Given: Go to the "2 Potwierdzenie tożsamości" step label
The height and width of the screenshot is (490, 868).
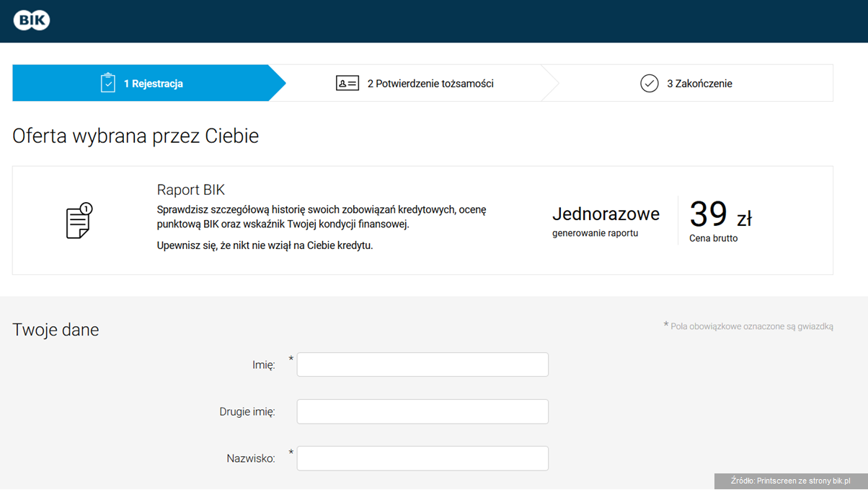Looking at the screenshot, I should (430, 84).
